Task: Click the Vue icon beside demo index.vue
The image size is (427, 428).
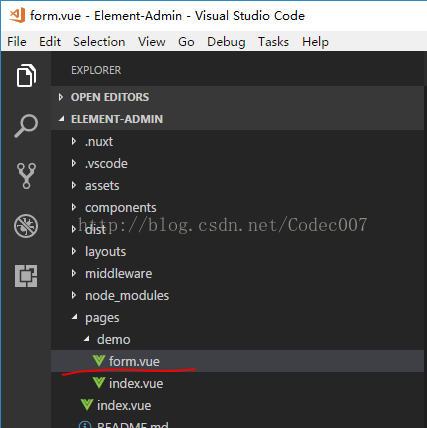Action: pyautogui.click(x=99, y=383)
